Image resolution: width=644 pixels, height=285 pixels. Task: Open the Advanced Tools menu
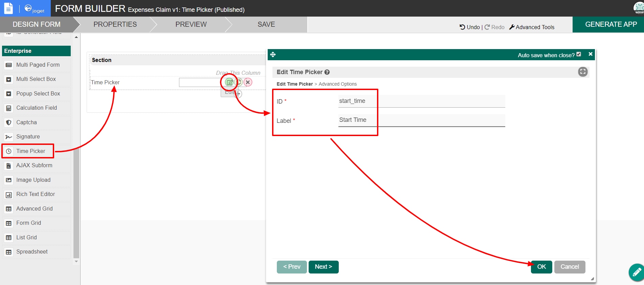click(x=532, y=27)
